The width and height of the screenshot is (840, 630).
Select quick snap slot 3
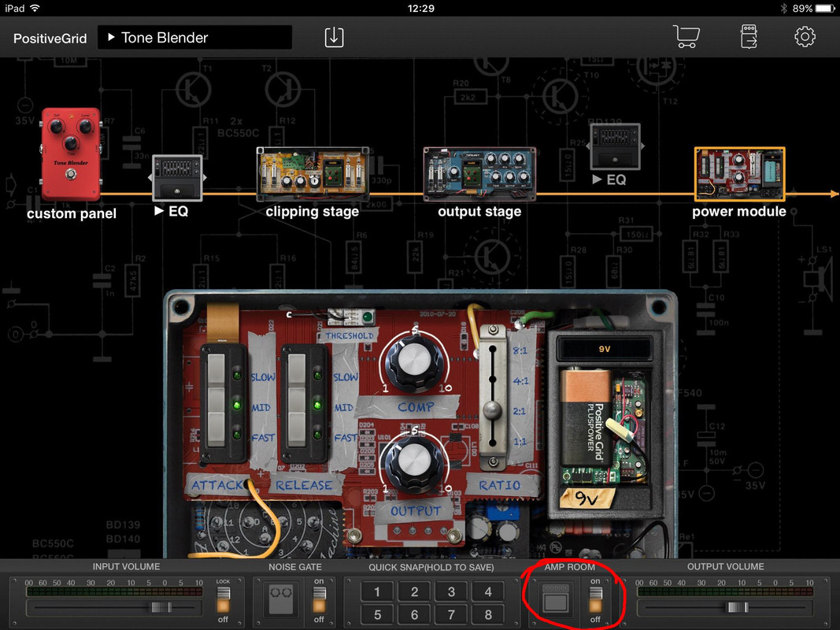pyautogui.click(x=452, y=591)
